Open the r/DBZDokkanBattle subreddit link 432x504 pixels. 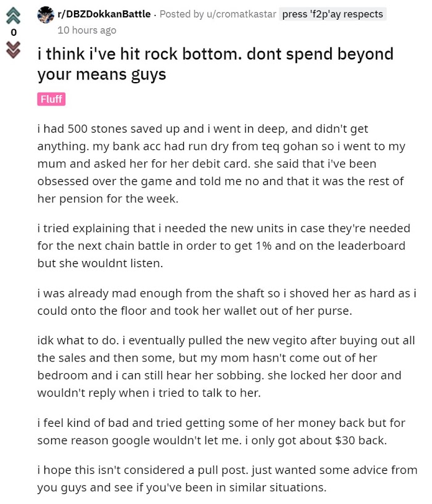[105, 14]
